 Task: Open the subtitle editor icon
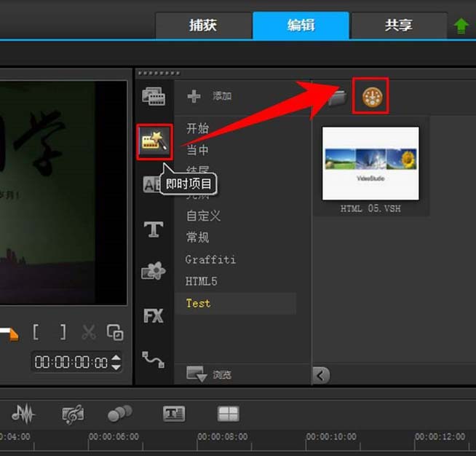click(x=174, y=414)
